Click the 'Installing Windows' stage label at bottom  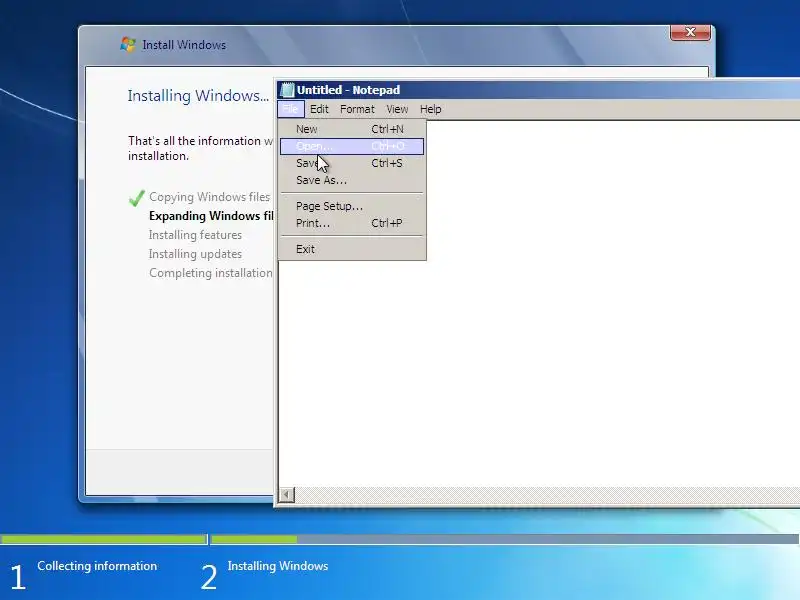point(278,566)
